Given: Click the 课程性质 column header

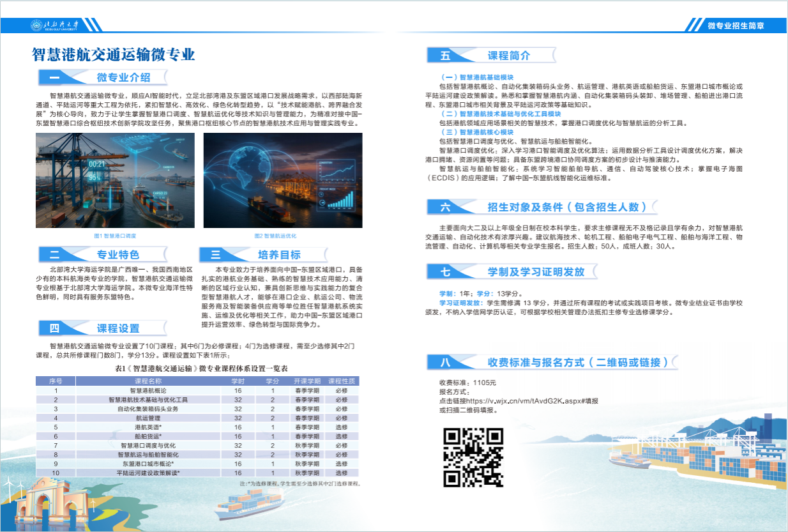Looking at the screenshot, I should 342,381.
